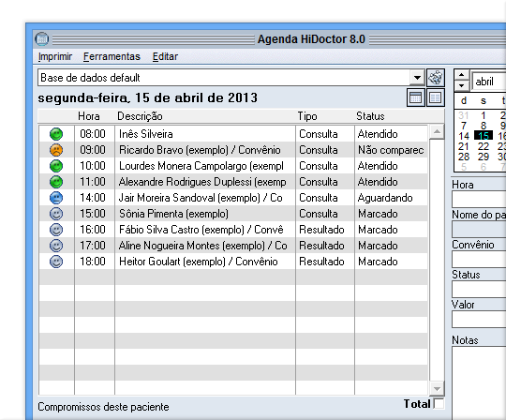Image resolution: width=506 pixels, height=420 pixels.
Task: Click the 18:00 time cell
Action: click(93, 262)
